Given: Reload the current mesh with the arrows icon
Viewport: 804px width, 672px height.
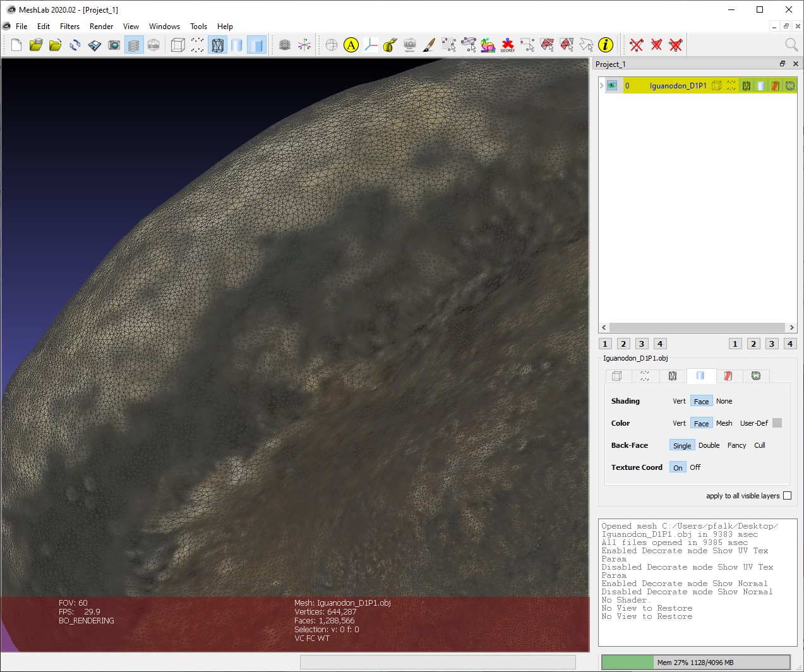Looking at the screenshot, I should pyautogui.click(x=75, y=45).
